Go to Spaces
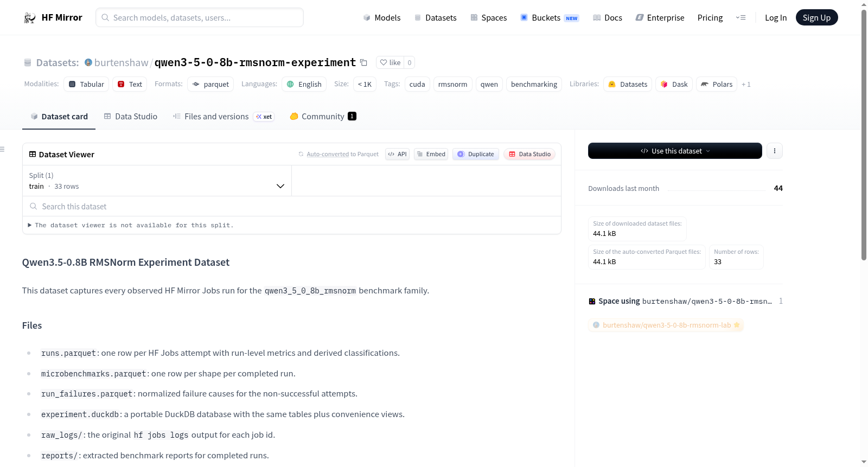 (x=489, y=18)
